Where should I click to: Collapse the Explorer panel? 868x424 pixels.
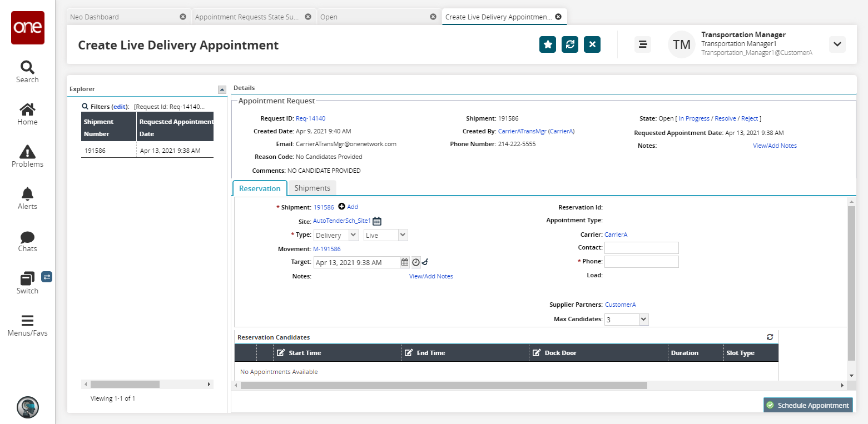[222, 89]
